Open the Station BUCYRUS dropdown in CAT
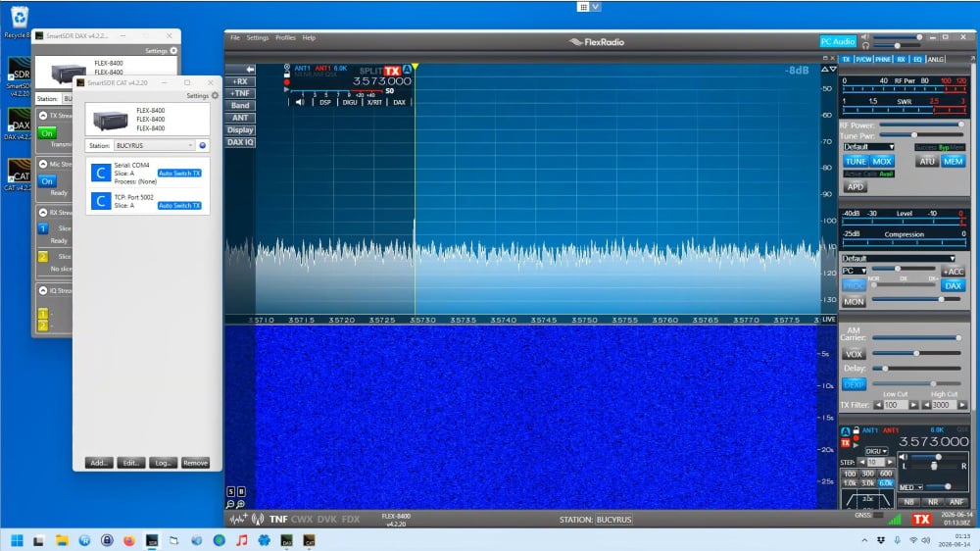Viewport: 980px width, 551px height. click(155, 146)
